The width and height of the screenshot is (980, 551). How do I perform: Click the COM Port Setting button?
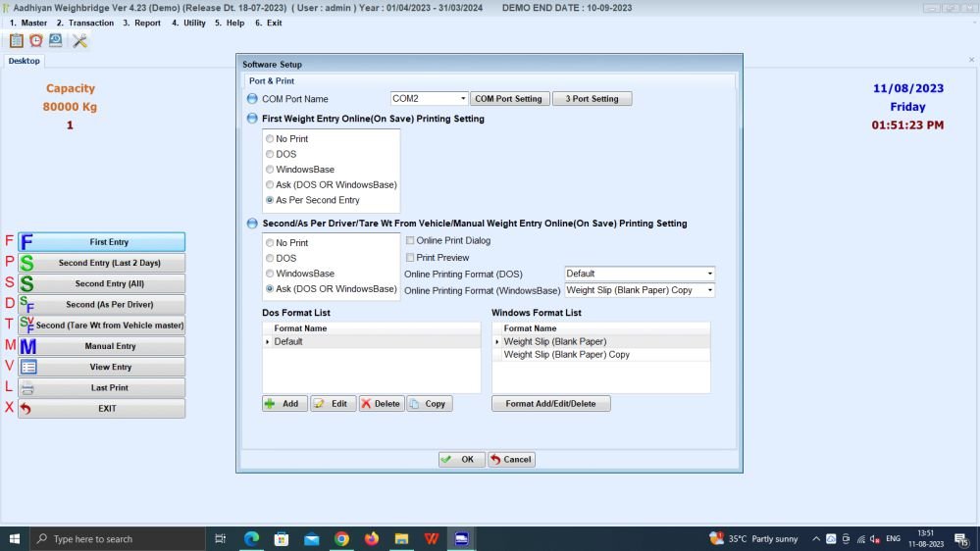point(508,99)
